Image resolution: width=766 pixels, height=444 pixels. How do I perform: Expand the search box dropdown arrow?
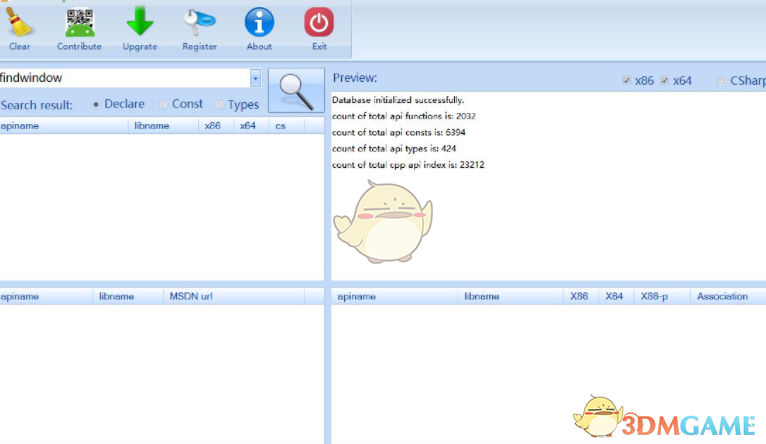tap(255, 78)
